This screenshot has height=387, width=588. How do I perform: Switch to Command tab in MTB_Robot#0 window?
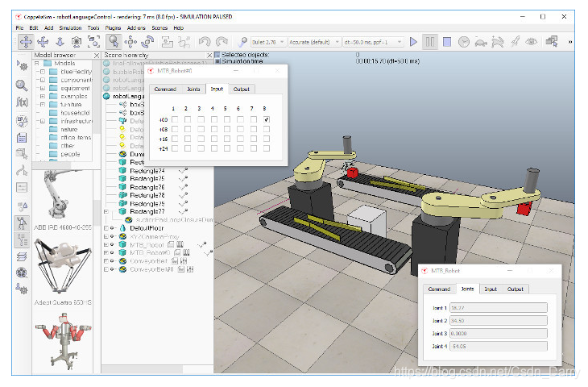click(165, 89)
